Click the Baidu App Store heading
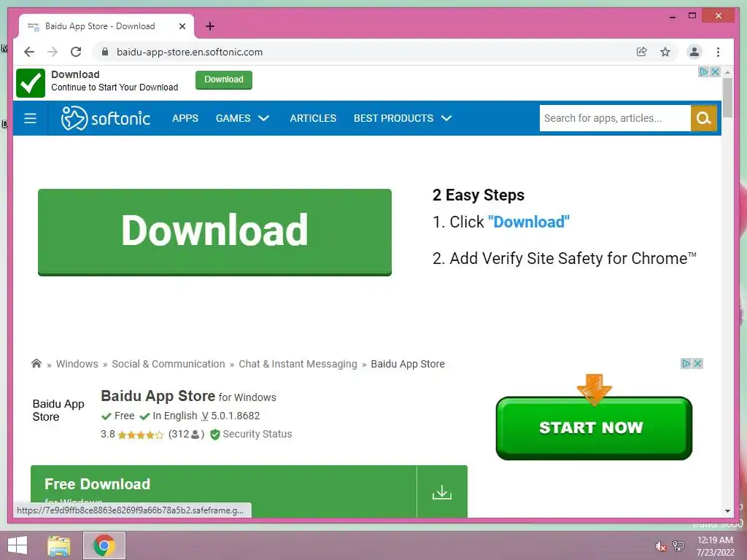 (158, 396)
